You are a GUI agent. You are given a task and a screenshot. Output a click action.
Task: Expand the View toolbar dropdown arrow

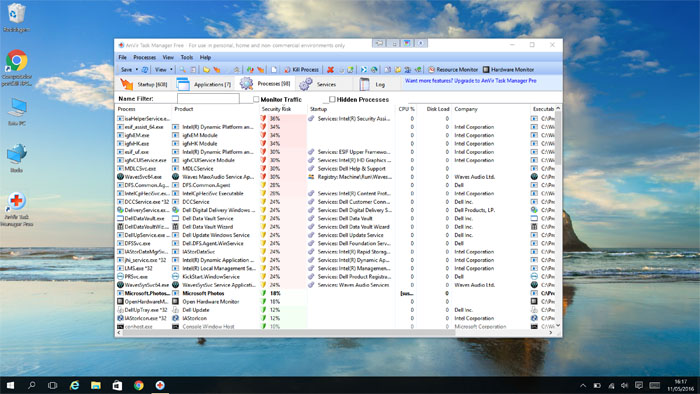[171, 70]
